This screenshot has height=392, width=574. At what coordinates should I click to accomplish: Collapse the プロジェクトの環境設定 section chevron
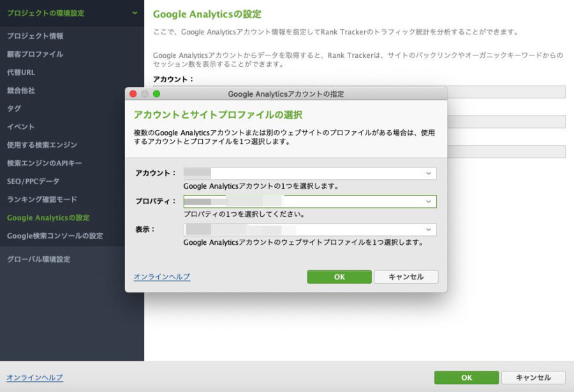[135, 13]
